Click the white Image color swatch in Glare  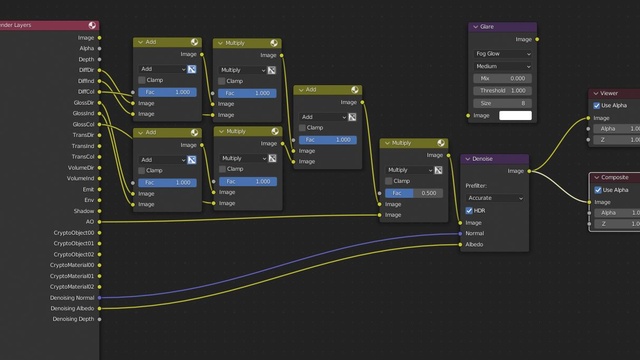click(516, 116)
